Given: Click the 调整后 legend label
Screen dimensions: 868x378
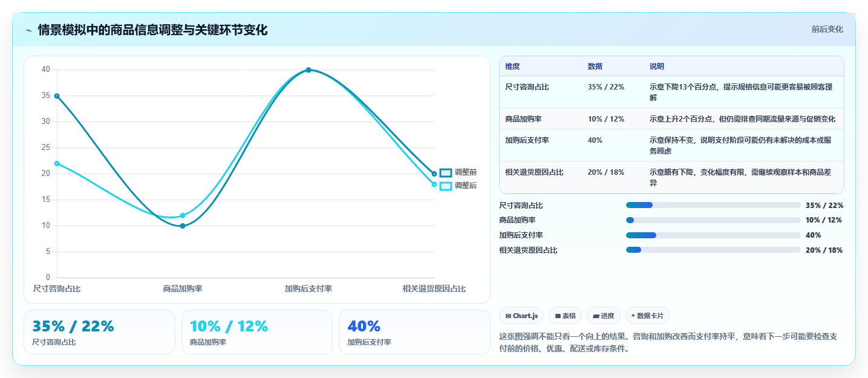Looking at the screenshot, I should (x=466, y=186).
